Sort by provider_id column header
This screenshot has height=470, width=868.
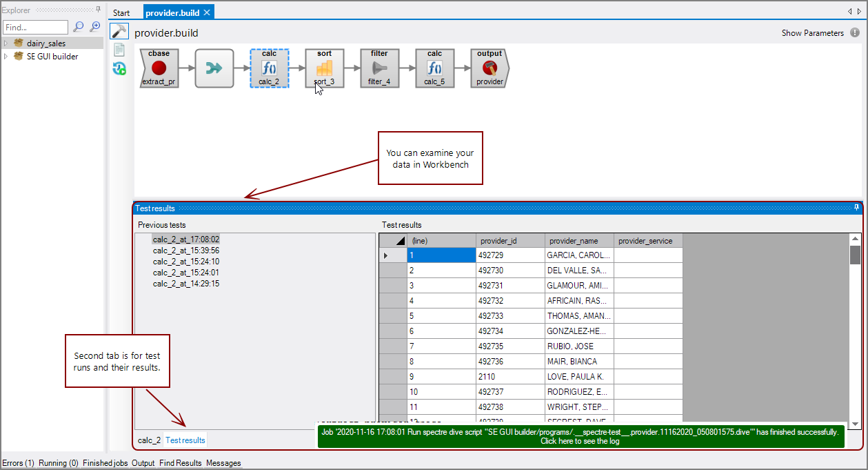coord(510,240)
